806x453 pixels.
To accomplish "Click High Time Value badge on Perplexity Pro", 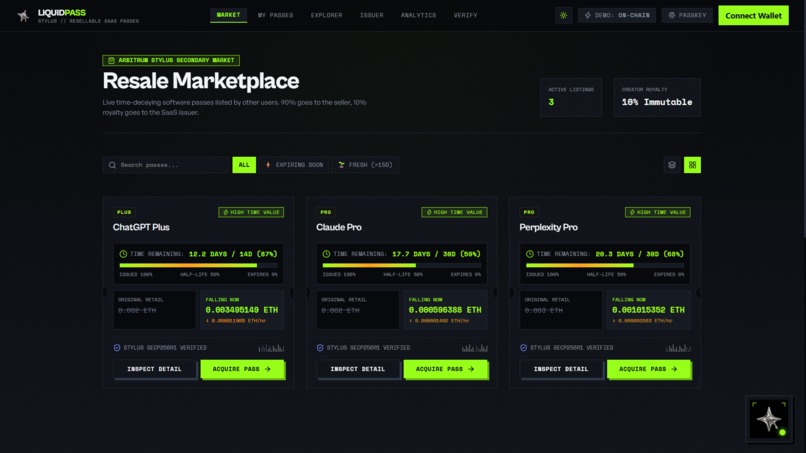I will [x=657, y=212].
